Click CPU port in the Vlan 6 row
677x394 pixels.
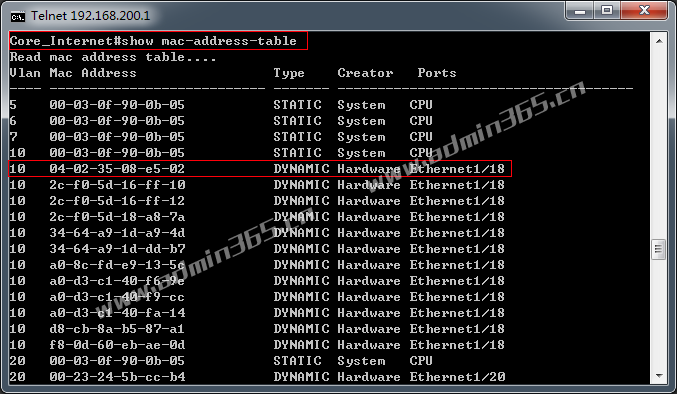pyautogui.click(x=421, y=121)
